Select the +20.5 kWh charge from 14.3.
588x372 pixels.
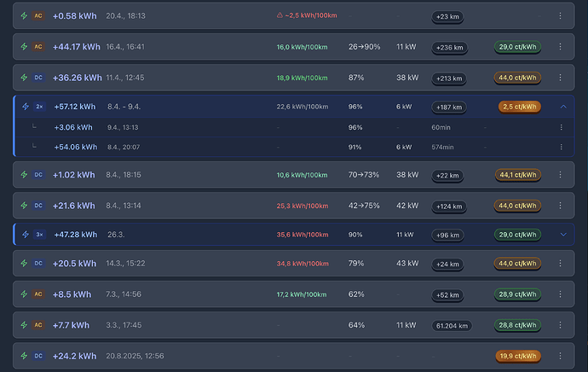click(x=294, y=264)
